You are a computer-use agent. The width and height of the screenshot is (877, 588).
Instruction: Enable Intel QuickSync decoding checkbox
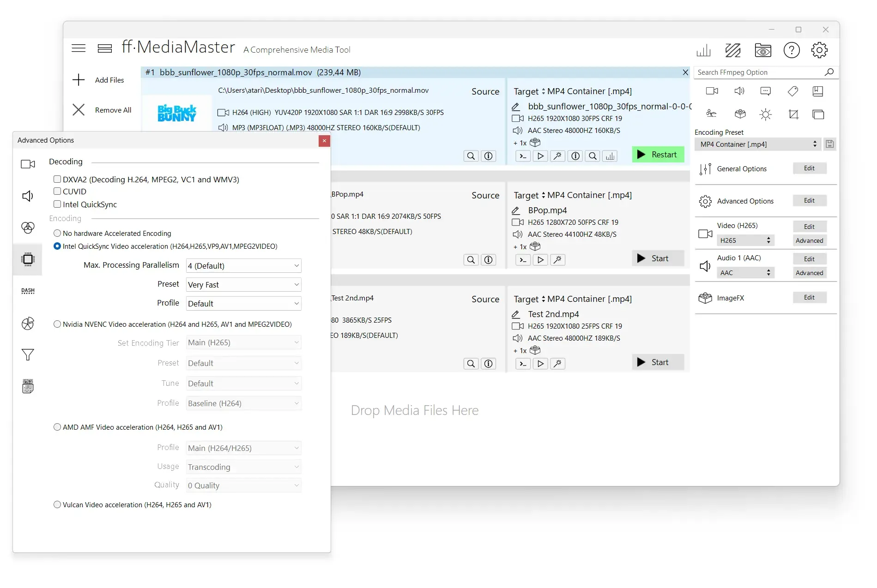pos(57,204)
